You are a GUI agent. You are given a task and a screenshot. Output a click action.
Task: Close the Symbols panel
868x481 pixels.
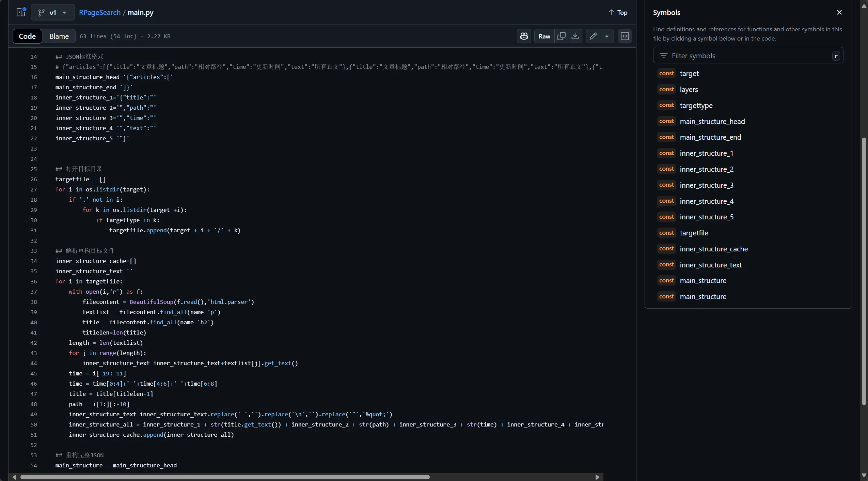coord(839,12)
